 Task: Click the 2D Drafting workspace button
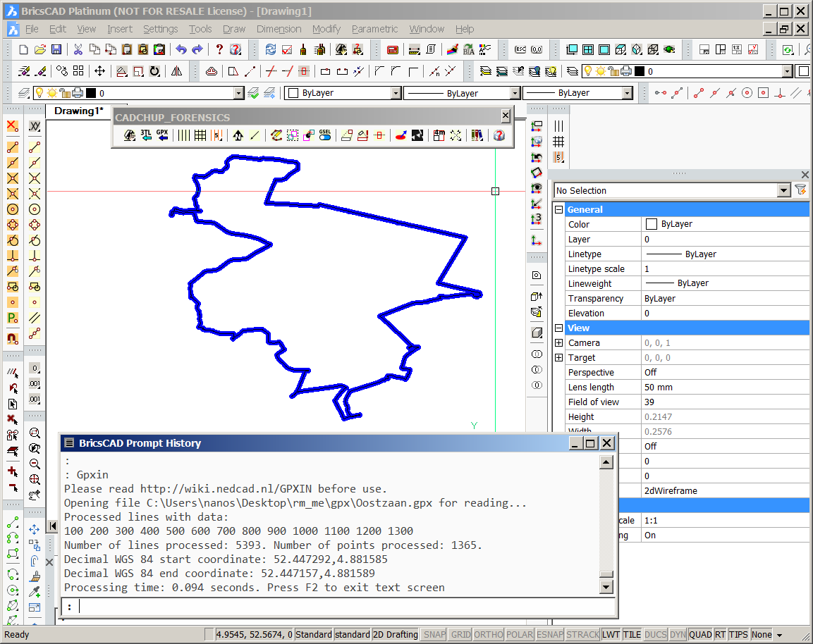[395, 635]
